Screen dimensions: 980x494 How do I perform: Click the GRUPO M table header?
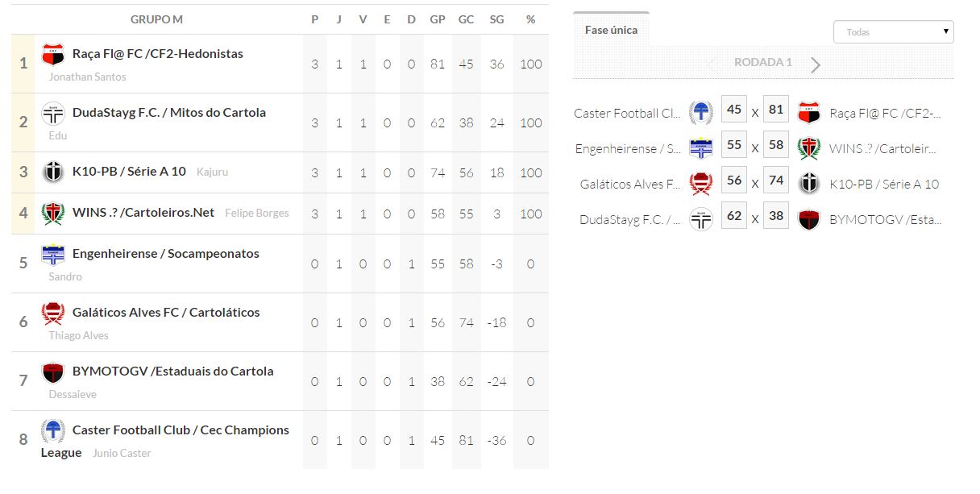pyautogui.click(x=157, y=19)
